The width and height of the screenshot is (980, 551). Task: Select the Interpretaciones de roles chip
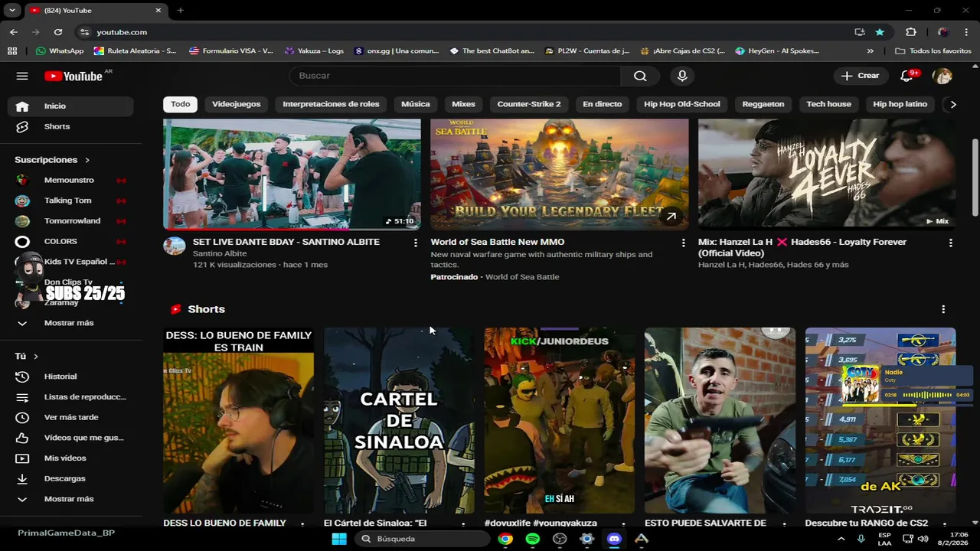click(331, 104)
